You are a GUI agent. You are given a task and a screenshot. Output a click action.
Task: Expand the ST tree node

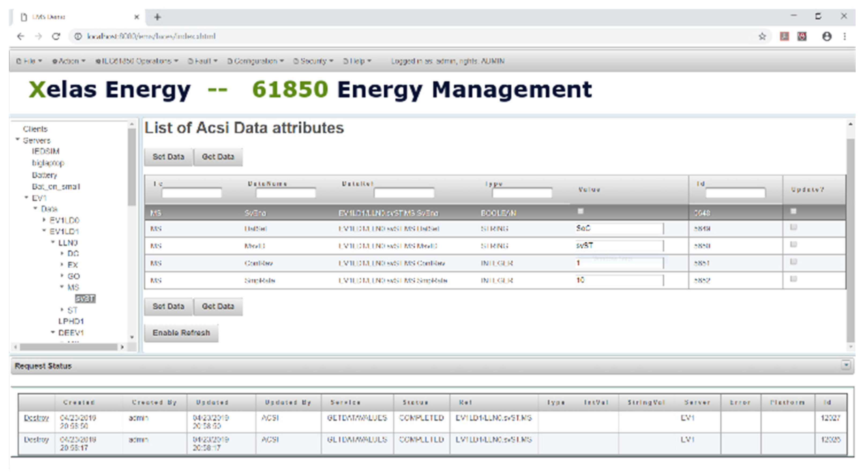[62, 309]
